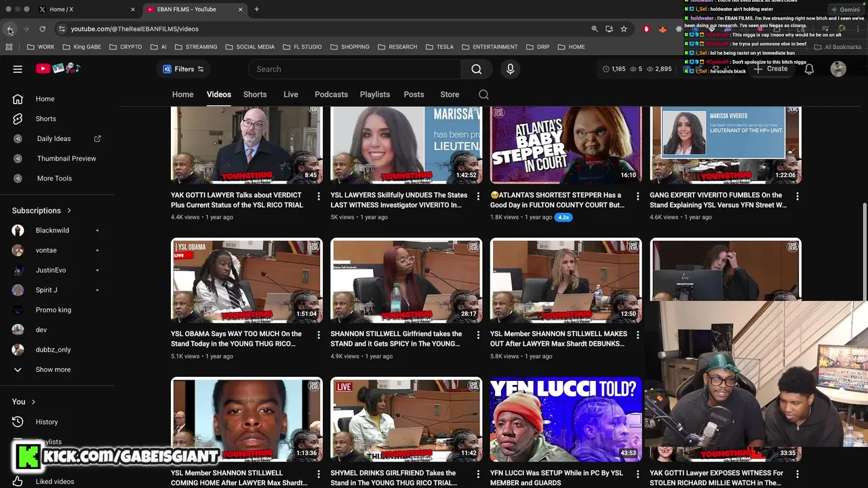This screenshot has width=868, height=488.
Task: Open Shorts in the sidebar
Action: pyautogui.click(x=57, y=119)
